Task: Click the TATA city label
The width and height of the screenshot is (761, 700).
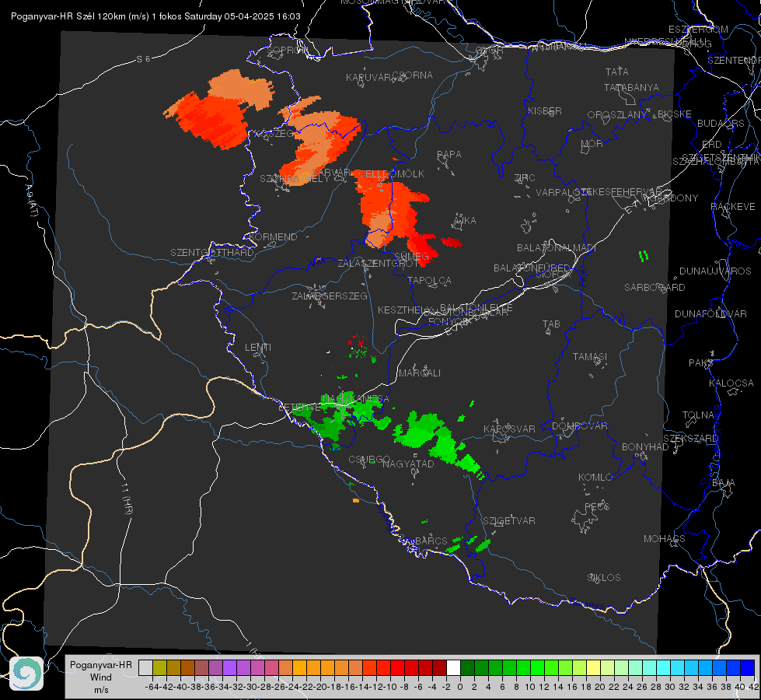Action: [x=617, y=72]
